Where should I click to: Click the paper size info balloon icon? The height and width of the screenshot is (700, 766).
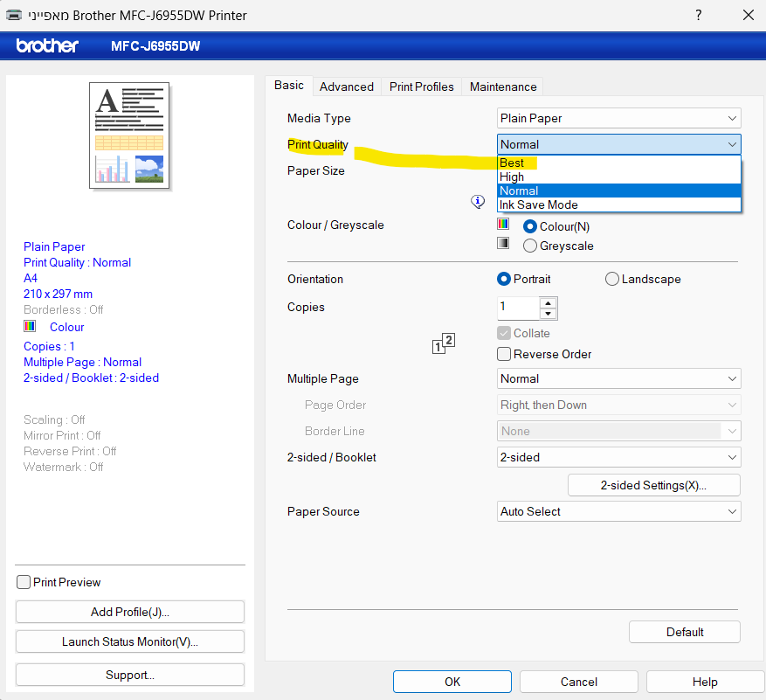(x=478, y=201)
